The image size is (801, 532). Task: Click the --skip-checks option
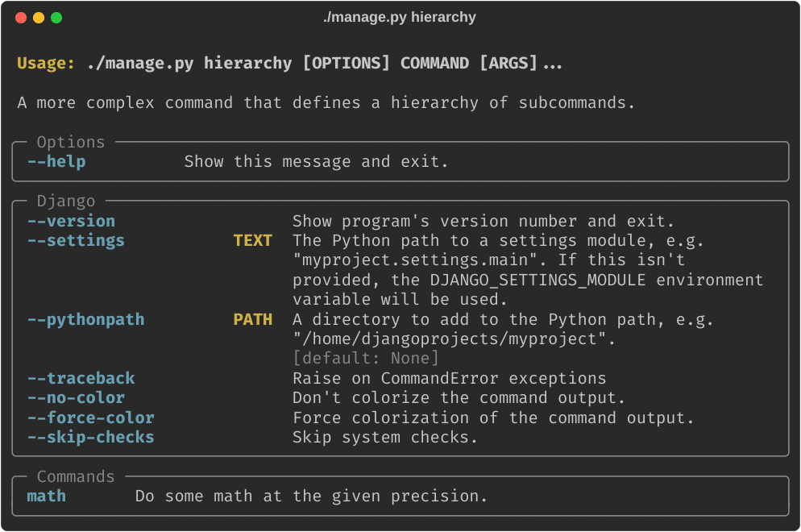tap(90, 437)
